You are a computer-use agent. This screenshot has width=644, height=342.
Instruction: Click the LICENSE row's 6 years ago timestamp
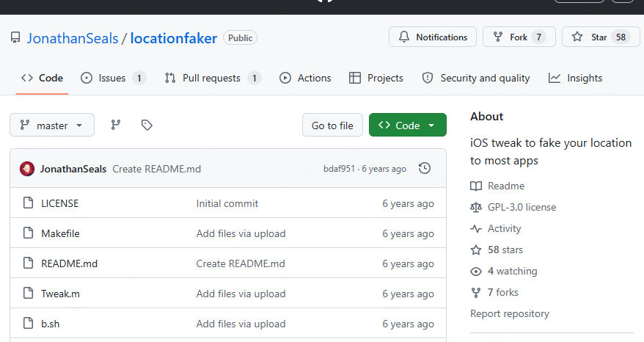[x=408, y=203]
